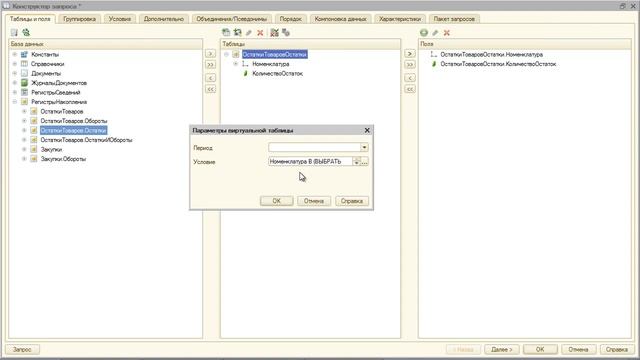Click the icon beside ОстаткиТоваров.Обороты
The image size is (640, 360).
tap(34, 121)
